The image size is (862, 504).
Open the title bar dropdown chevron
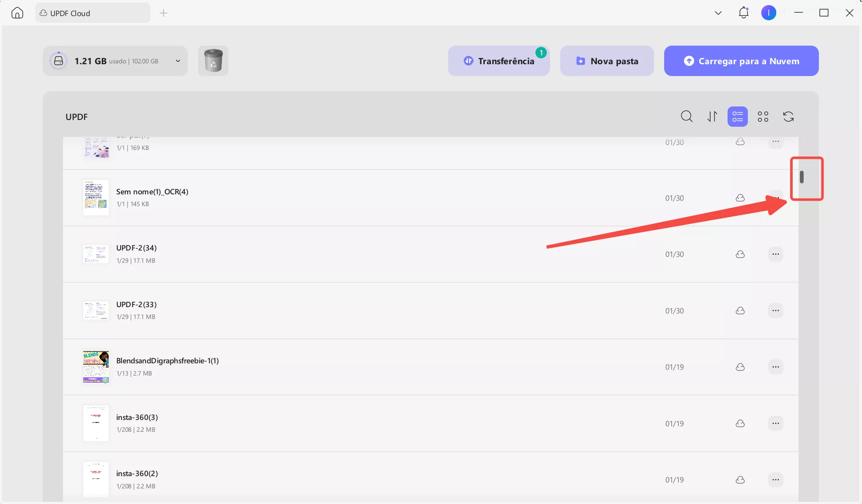(718, 13)
